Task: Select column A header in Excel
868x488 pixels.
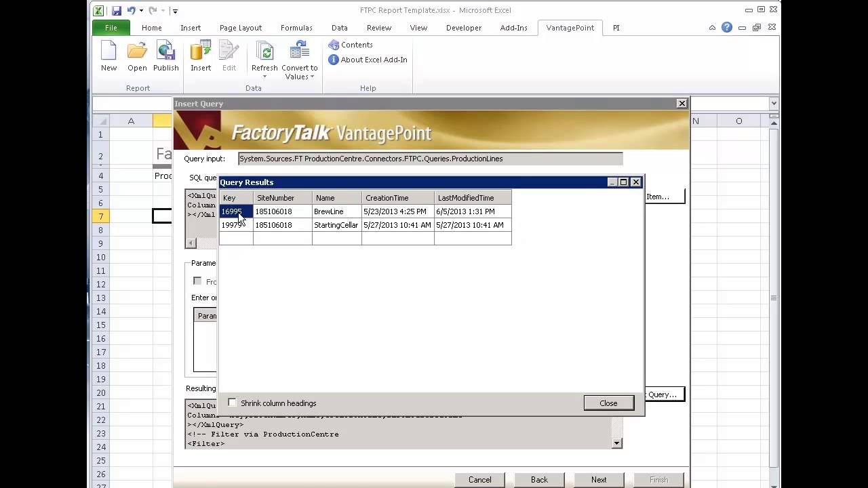Action: pyautogui.click(x=131, y=121)
